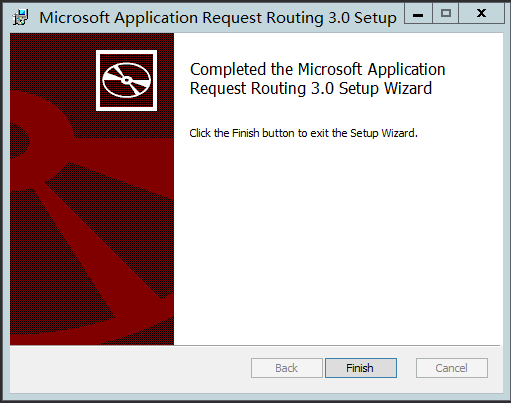Click the red banner graphic's bottom area
The height and width of the screenshot is (403, 511).
(x=92, y=328)
